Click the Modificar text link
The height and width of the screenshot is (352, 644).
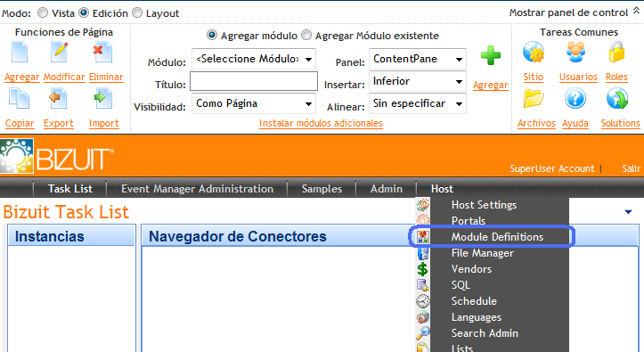[64, 77]
